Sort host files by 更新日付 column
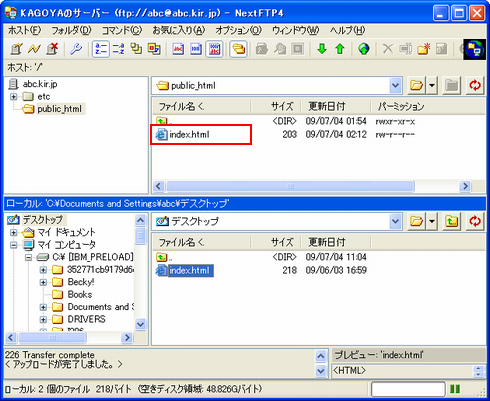The image size is (490, 401). pos(336,106)
